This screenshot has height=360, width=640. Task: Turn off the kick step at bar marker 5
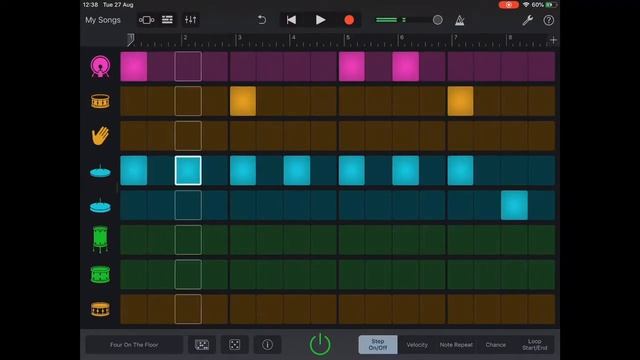[351, 66]
